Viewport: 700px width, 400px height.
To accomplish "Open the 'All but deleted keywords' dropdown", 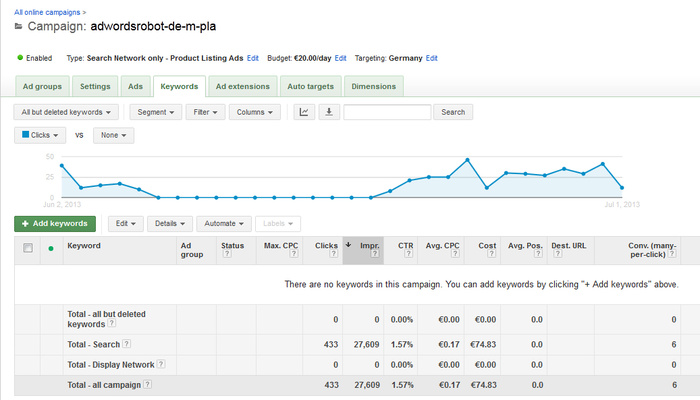I will tap(68, 112).
